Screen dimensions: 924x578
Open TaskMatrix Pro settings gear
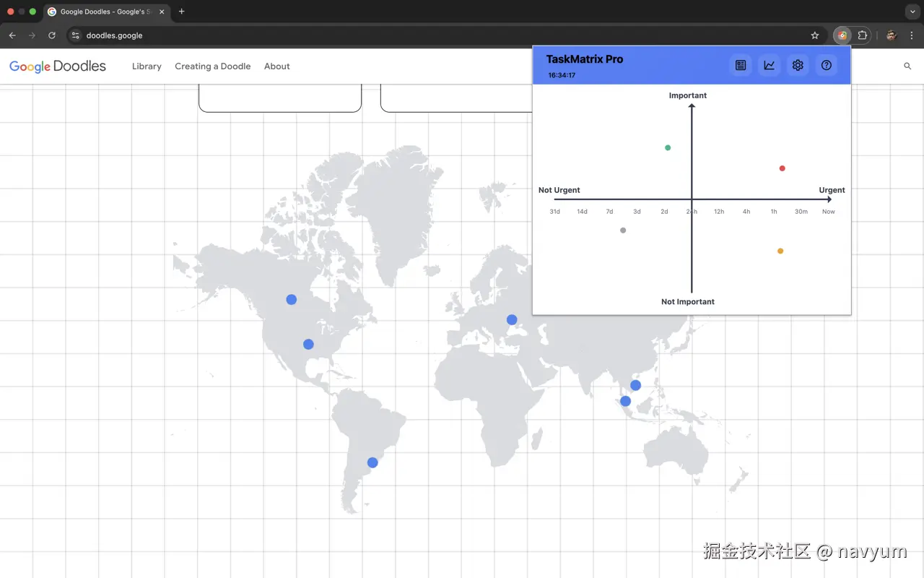coord(798,65)
